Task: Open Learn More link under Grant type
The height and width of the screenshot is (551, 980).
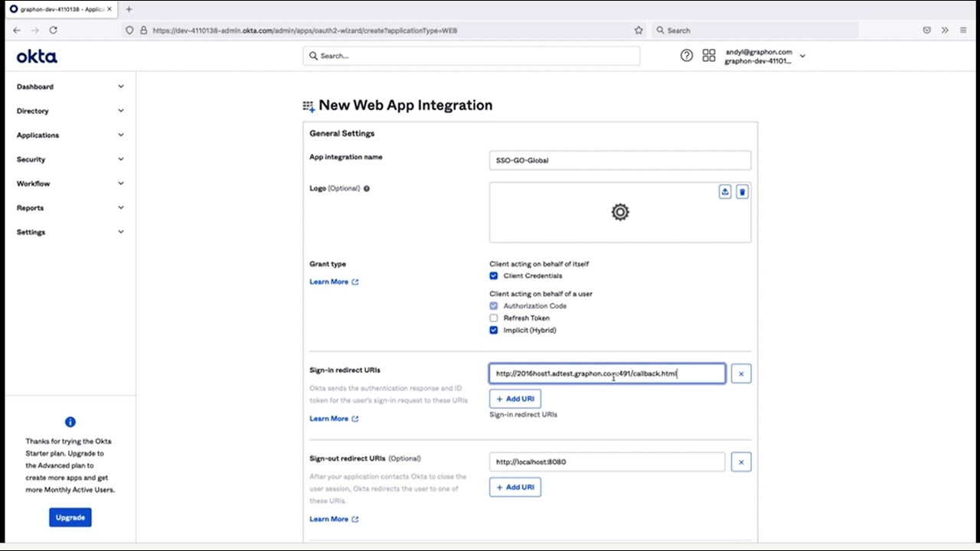Action: pos(334,282)
